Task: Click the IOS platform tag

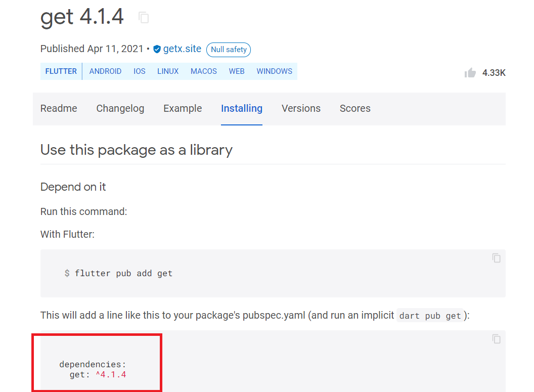Action: pos(139,71)
